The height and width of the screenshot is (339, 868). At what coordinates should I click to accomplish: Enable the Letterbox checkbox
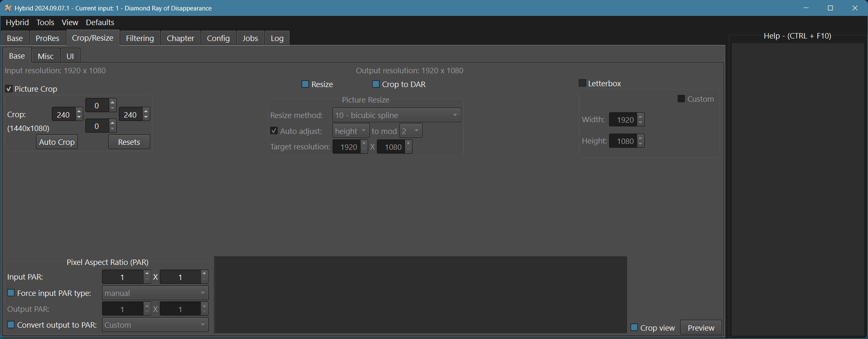(x=582, y=83)
